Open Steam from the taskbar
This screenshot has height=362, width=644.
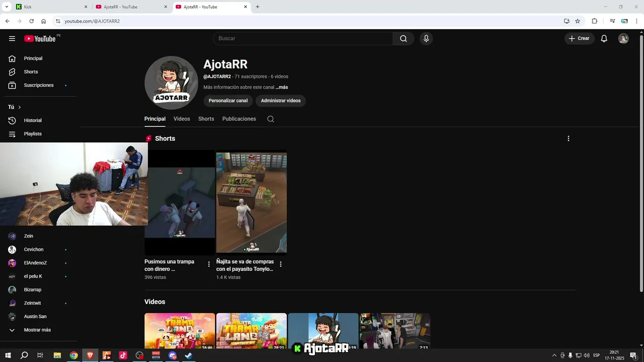click(x=189, y=355)
